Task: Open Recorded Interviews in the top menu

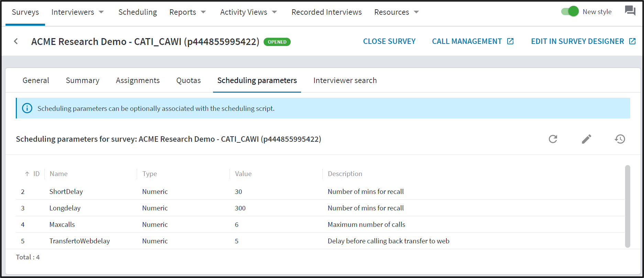Action: [x=326, y=12]
